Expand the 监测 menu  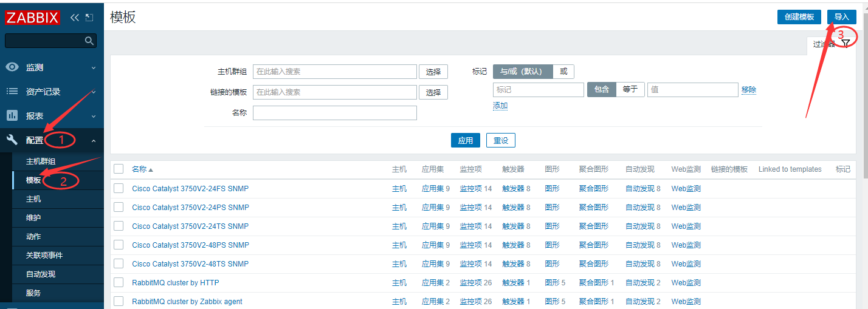coord(93,67)
